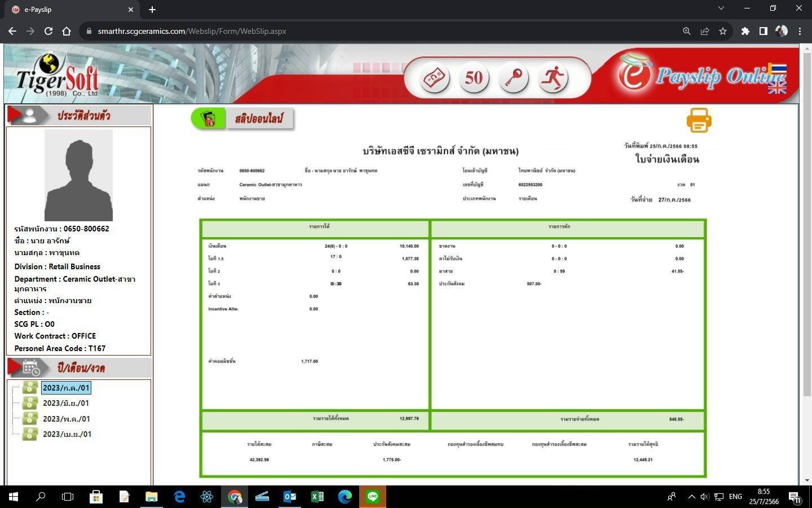
Task: Open Task View on the taskbar
Action: coord(68,497)
